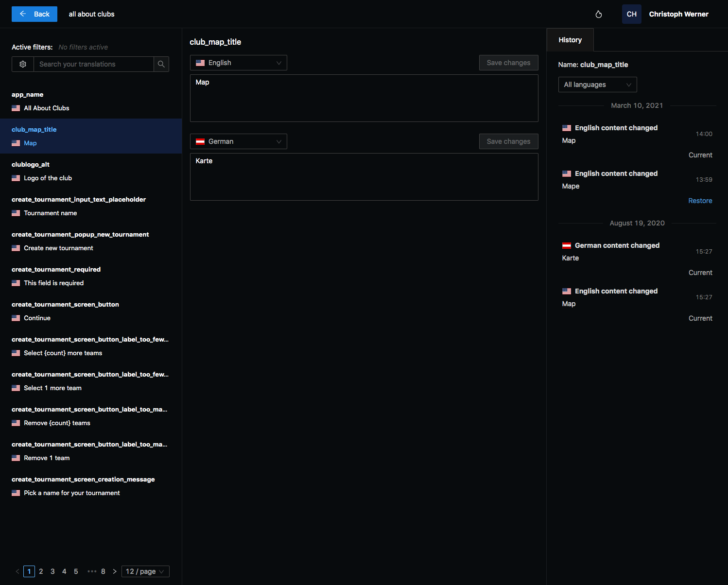Edit the German text area containing Karte
The height and width of the screenshot is (585, 728).
364,177
